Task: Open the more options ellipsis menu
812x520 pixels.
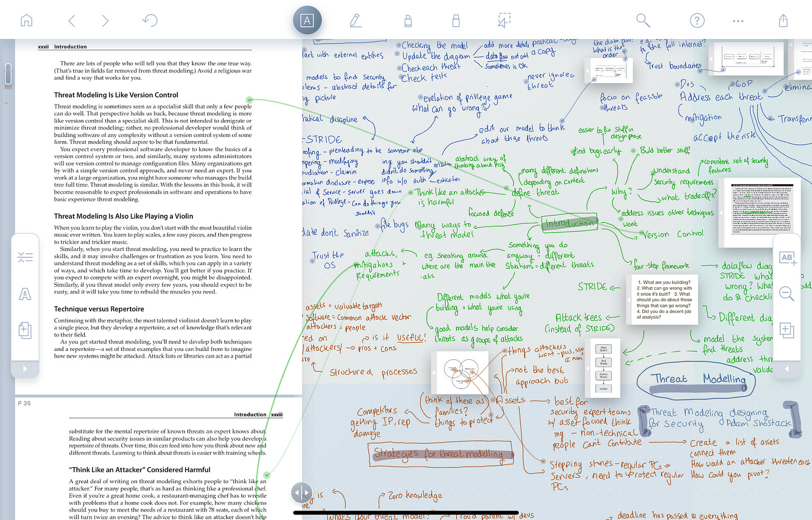Action: coord(738,21)
